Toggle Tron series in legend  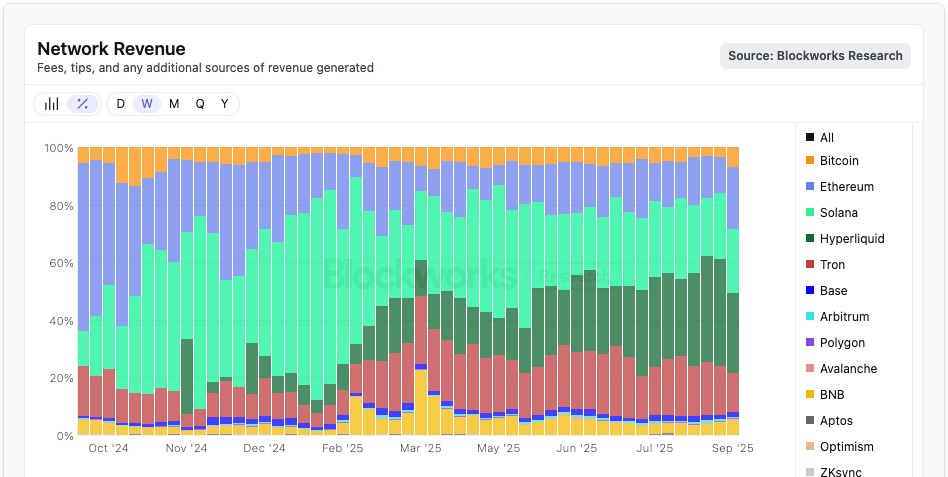coord(825,265)
